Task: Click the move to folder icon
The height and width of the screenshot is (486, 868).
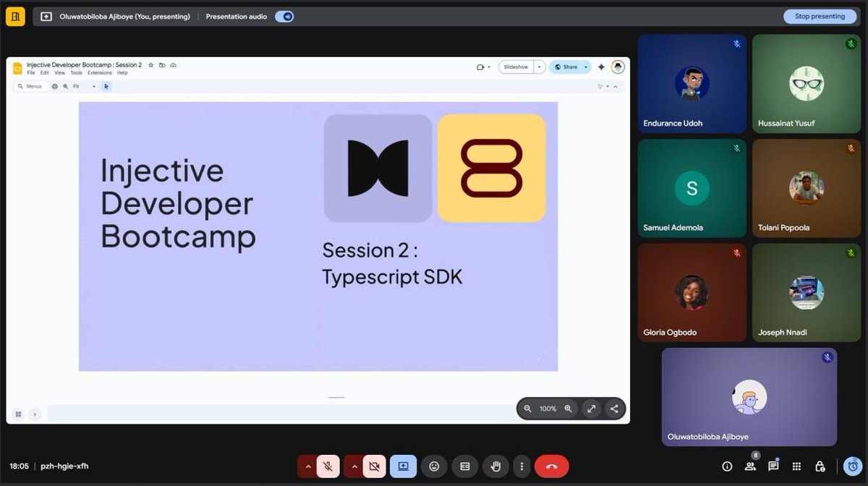Action: 162,65
